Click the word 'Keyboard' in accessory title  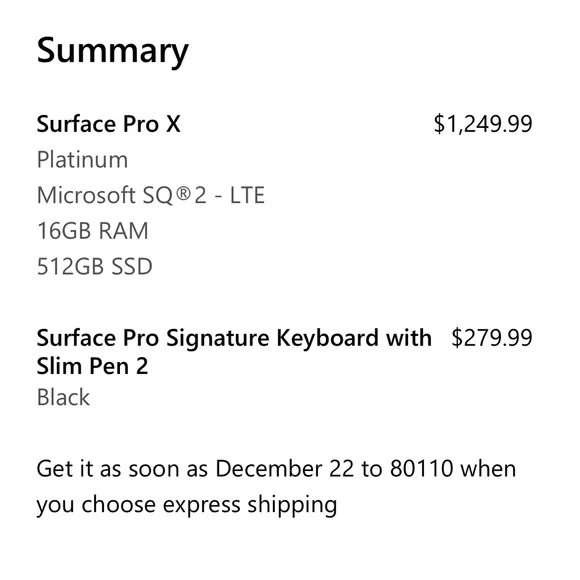point(328,337)
